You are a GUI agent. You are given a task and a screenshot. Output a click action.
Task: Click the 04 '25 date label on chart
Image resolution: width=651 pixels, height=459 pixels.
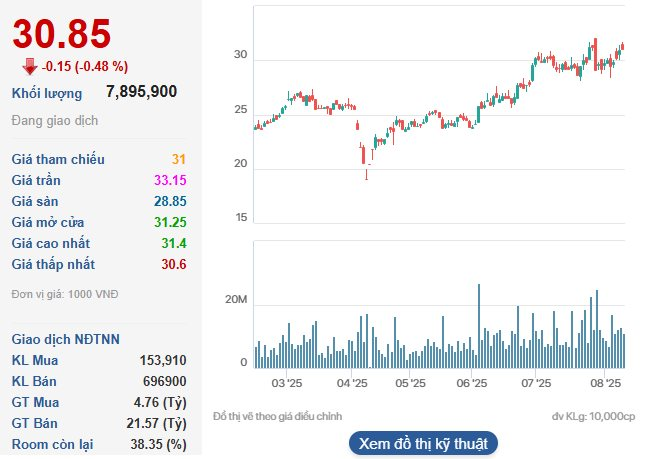click(351, 383)
